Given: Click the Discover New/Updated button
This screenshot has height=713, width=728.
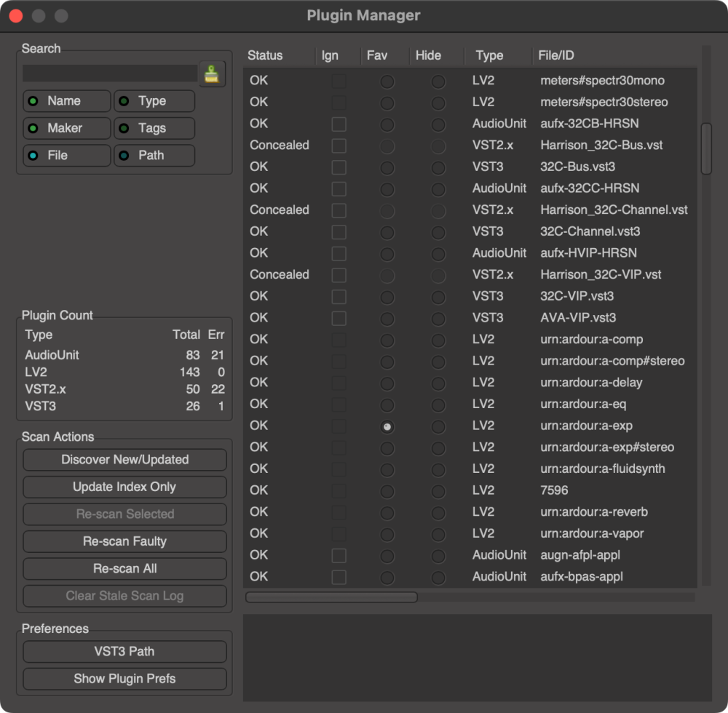Looking at the screenshot, I should [124, 459].
